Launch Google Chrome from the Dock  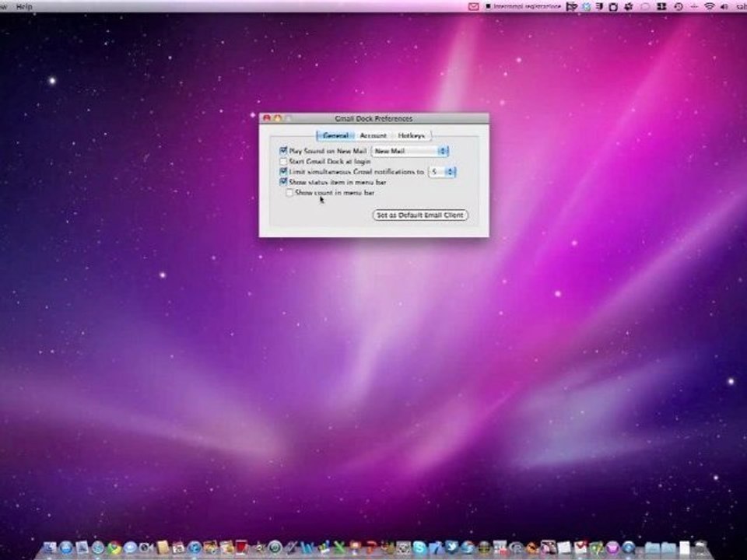coord(114,548)
